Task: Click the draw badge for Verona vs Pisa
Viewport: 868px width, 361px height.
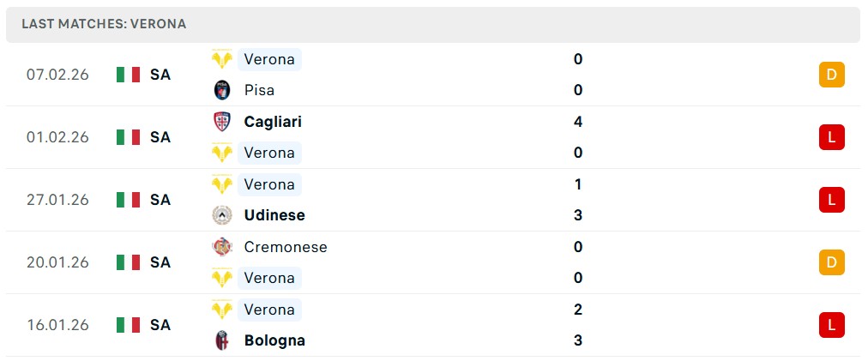Action: click(x=831, y=75)
